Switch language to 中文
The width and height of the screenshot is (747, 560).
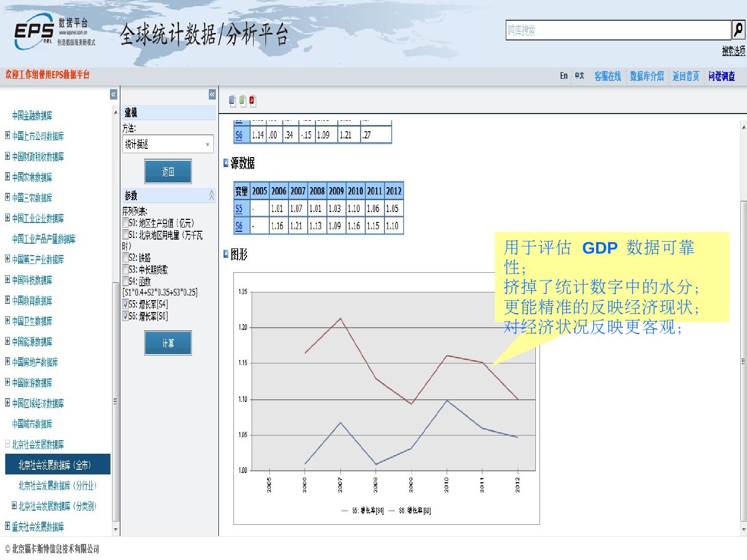pos(579,76)
